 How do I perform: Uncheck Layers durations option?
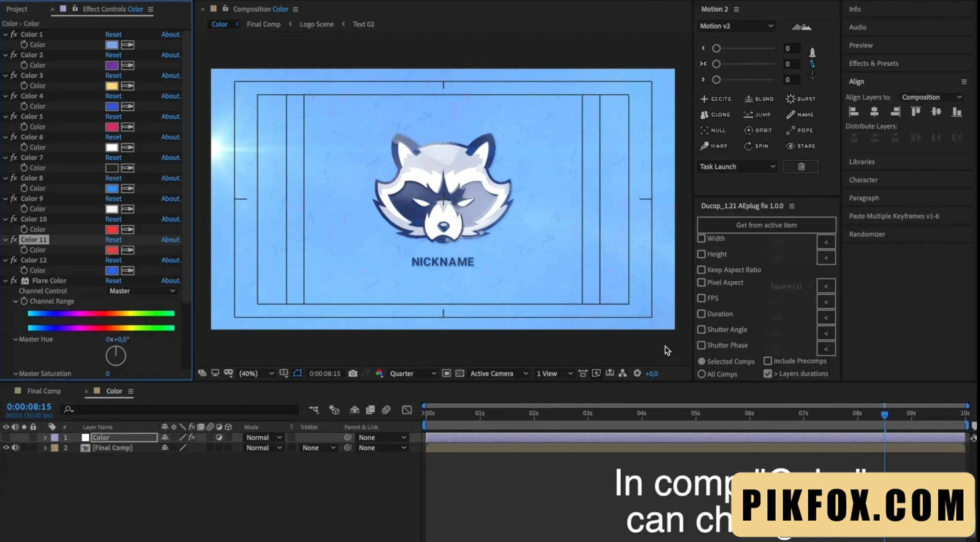click(768, 374)
